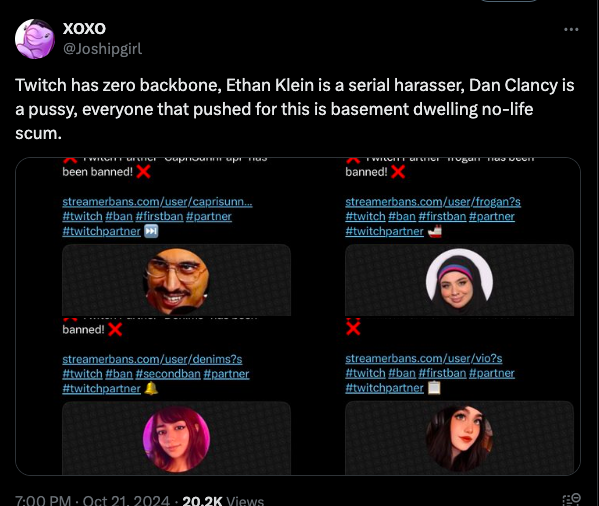Click #firstban hashtag in frogan post
Viewport: 599px width, 506px height.
[442, 216]
